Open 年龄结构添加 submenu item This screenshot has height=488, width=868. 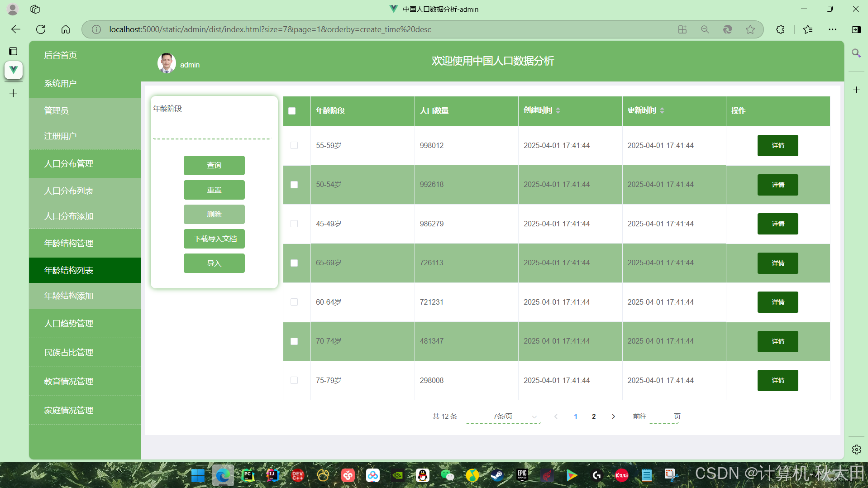click(x=85, y=296)
